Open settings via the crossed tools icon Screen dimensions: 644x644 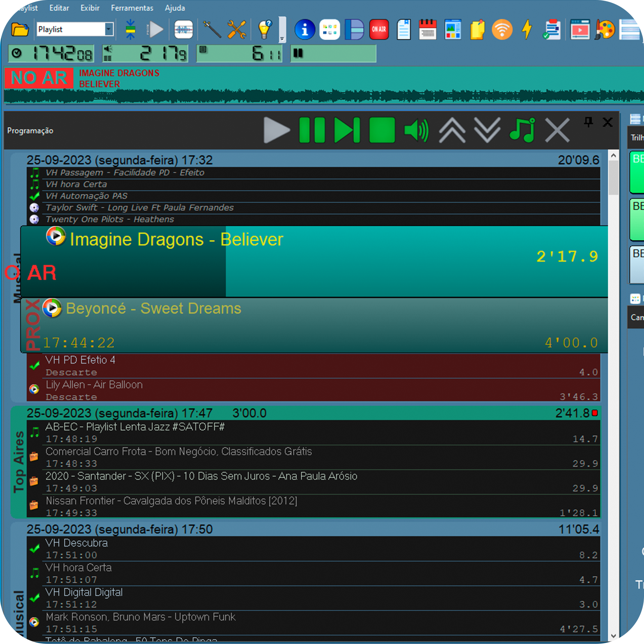237,29
